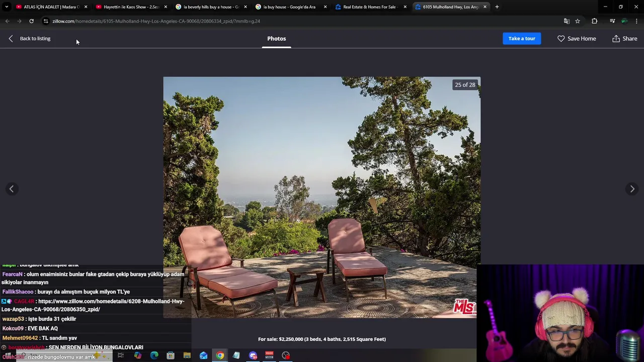Open Microsoft Store from the taskbar
This screenshot has height=362, width=644.
point(171,355)
